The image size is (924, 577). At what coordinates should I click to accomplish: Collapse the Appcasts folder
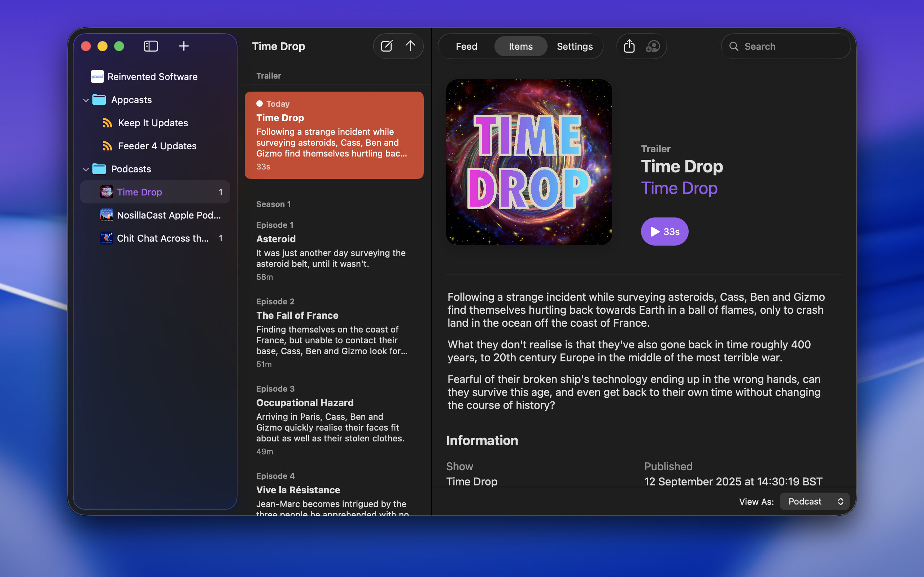pyautogui.click(x=86, y=100)
